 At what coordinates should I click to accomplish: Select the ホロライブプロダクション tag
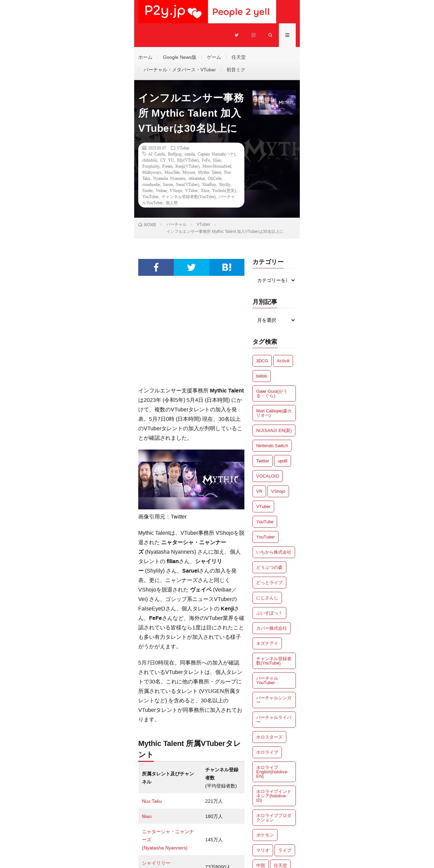274,818
